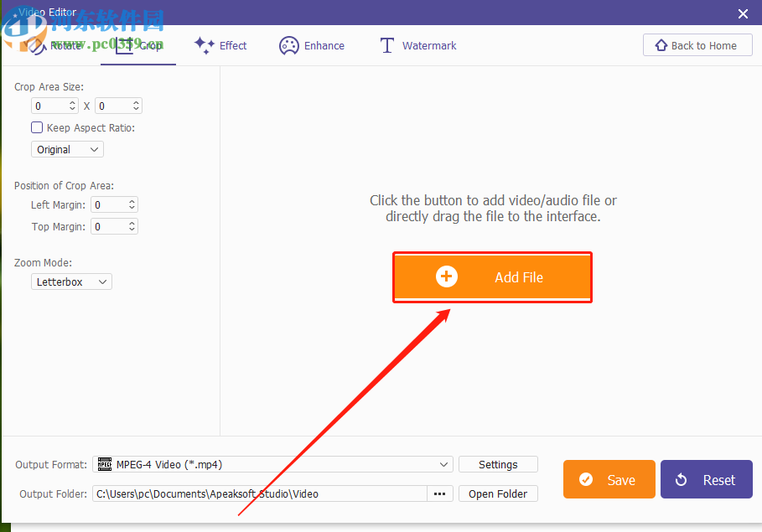Open the Enhance tab
The height and width of the screenshot is (532, 762).
point(312,46)
